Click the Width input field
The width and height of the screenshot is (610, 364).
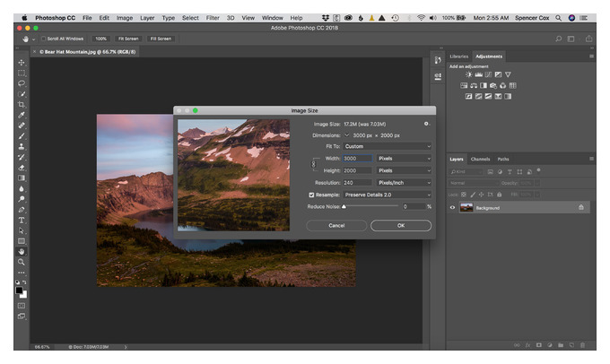pos(358,159)
